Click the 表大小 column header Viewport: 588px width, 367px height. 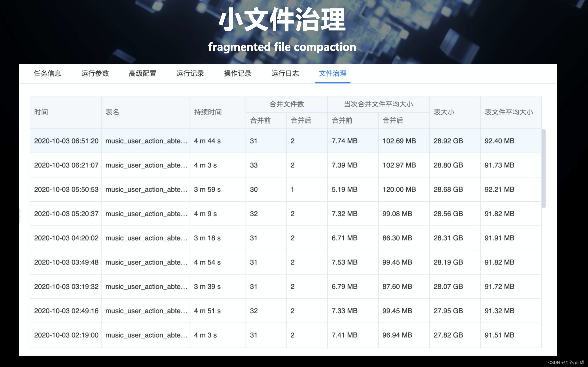pyautogui.click(x=444, y=112)
